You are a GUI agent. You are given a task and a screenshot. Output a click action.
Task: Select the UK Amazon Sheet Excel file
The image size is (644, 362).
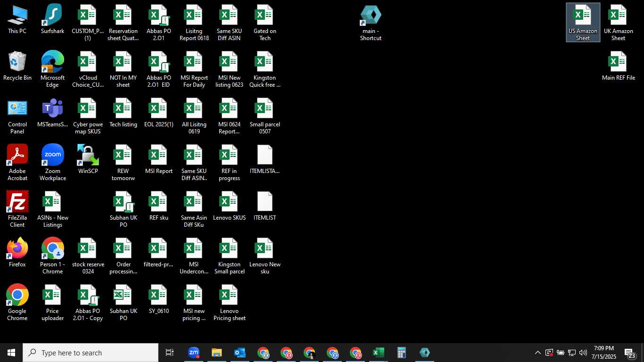tap(618, 23)
